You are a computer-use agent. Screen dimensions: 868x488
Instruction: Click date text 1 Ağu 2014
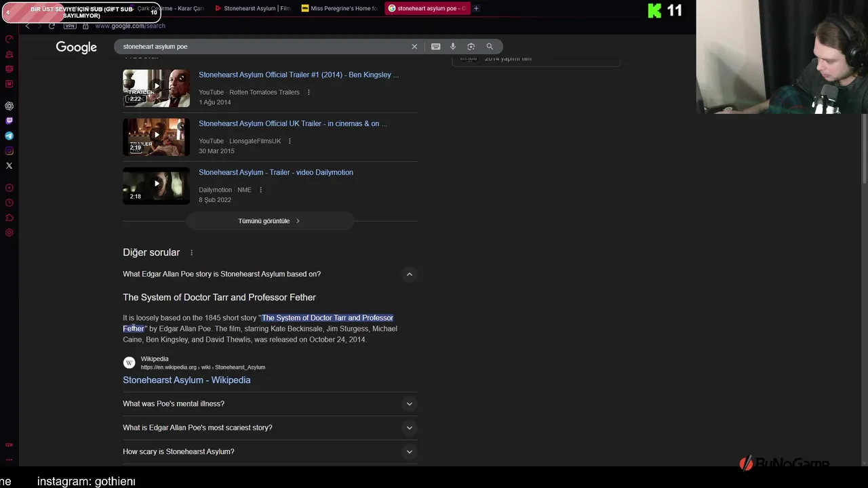pyautogui.click(x=215, y=102)
